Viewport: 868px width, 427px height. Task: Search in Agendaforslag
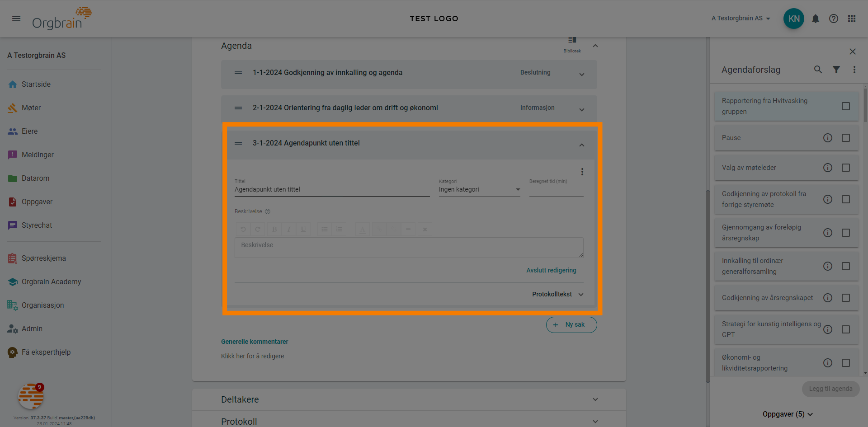click(x=818, y=70)
